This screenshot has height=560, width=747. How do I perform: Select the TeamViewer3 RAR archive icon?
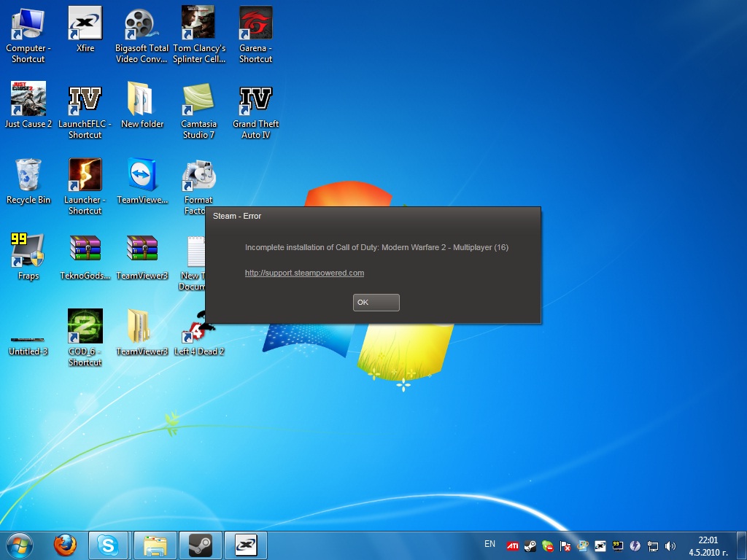pyautogui.click(x=142, y=257)
